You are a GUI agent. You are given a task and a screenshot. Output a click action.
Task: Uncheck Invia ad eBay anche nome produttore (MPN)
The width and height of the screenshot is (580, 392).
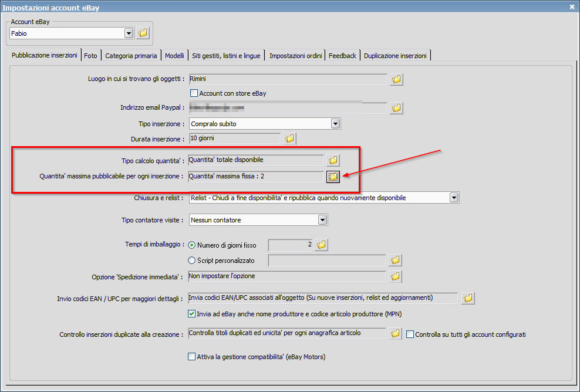click(191, 314)
